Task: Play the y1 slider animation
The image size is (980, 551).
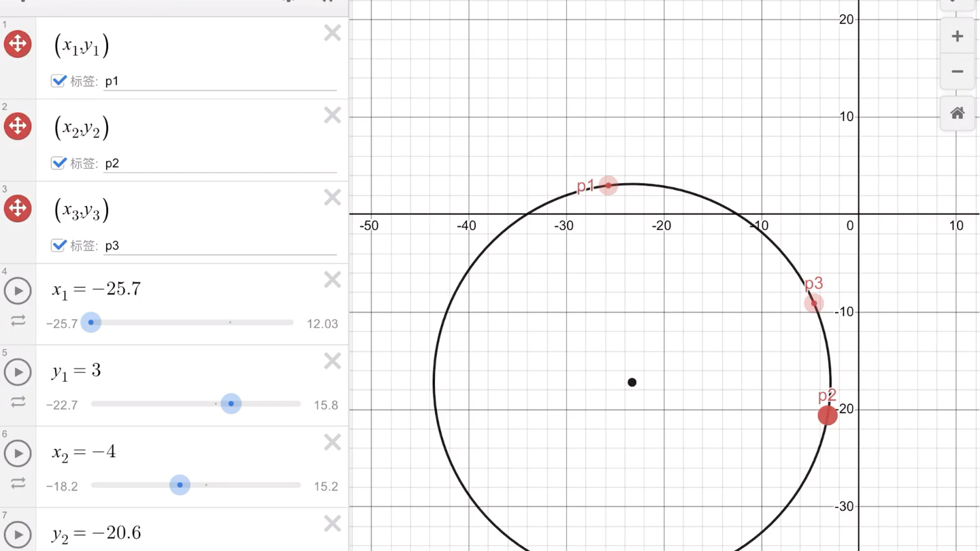Action: [18, 372]
